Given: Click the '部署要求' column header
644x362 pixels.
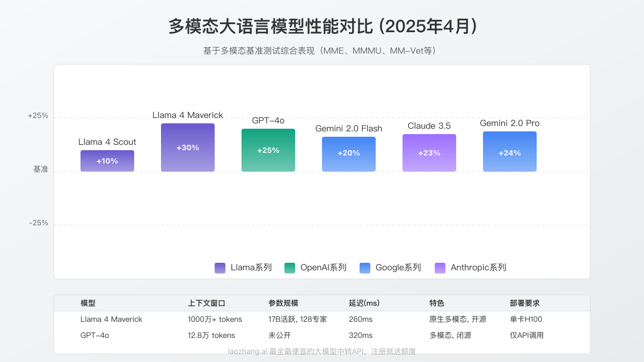Looking at the screenshot, I should pyautogui.click(x=525, y=303).
